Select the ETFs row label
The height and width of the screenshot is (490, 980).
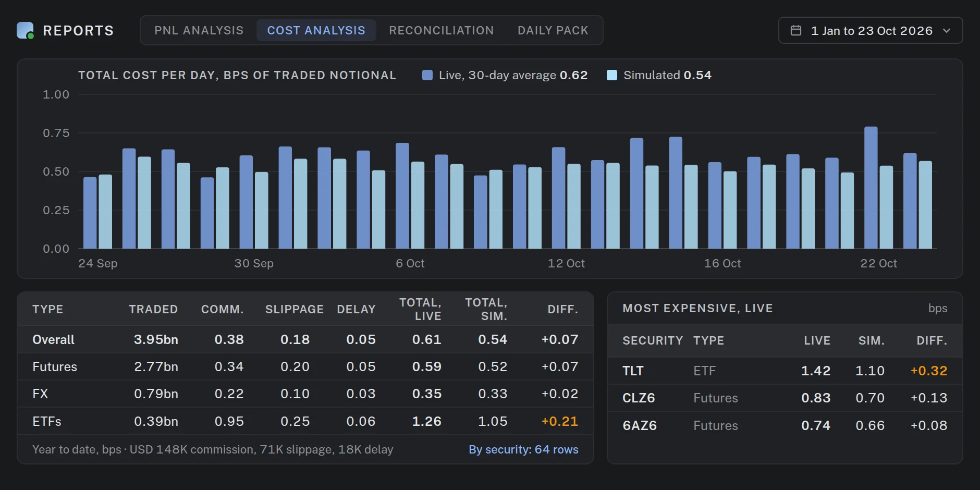click(x=47, y=421)
